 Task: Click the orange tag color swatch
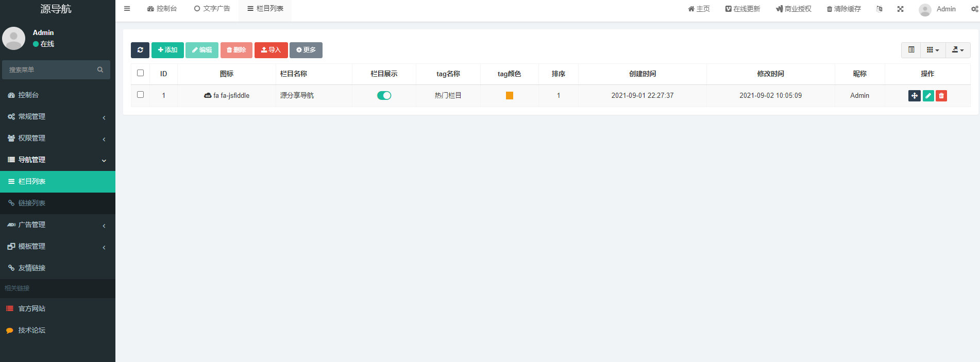click(x=509, y=96)
